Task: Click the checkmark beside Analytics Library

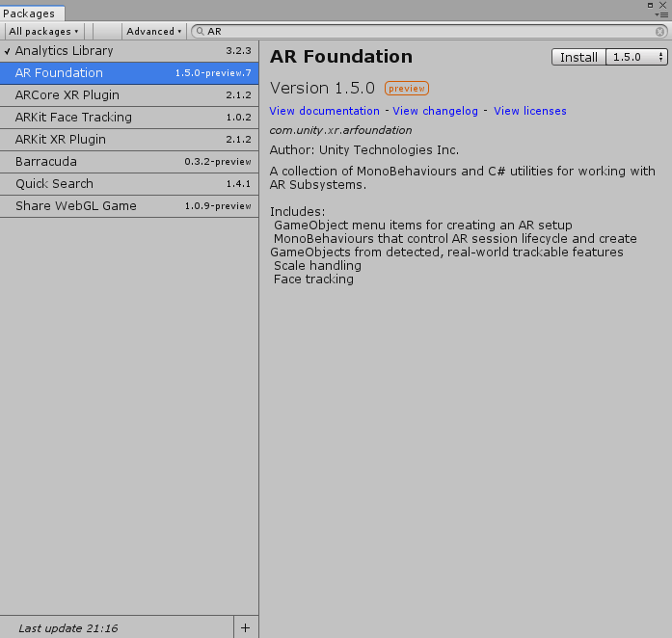Action: pos(8,51)
